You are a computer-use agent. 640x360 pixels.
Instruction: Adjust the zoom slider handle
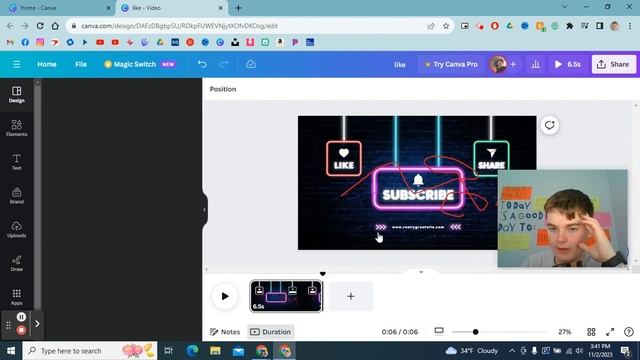[476, 332]
